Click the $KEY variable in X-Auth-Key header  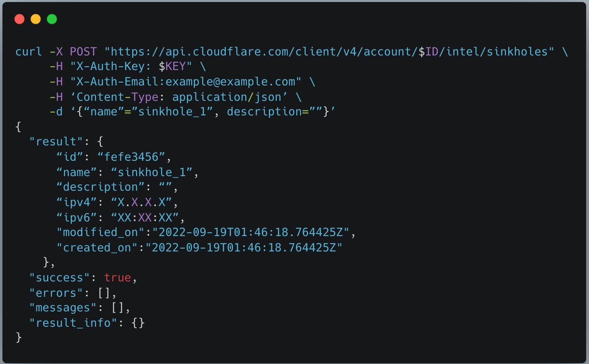(172, 66)
